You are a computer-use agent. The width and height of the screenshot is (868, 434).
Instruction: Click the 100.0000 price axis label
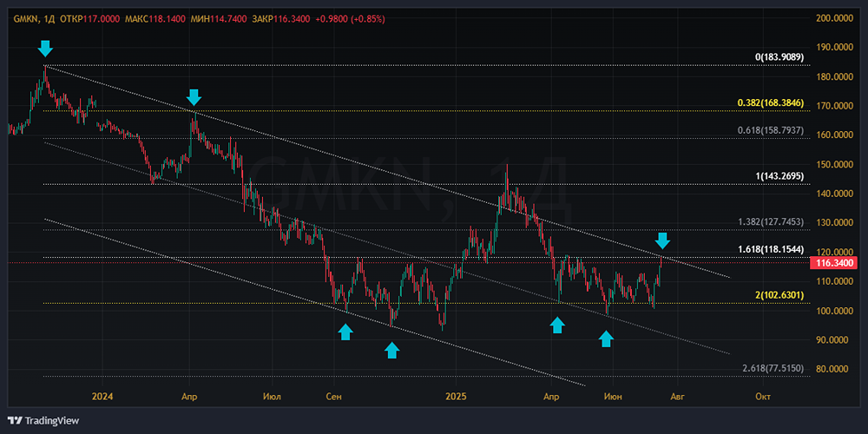tap(833, 311)
